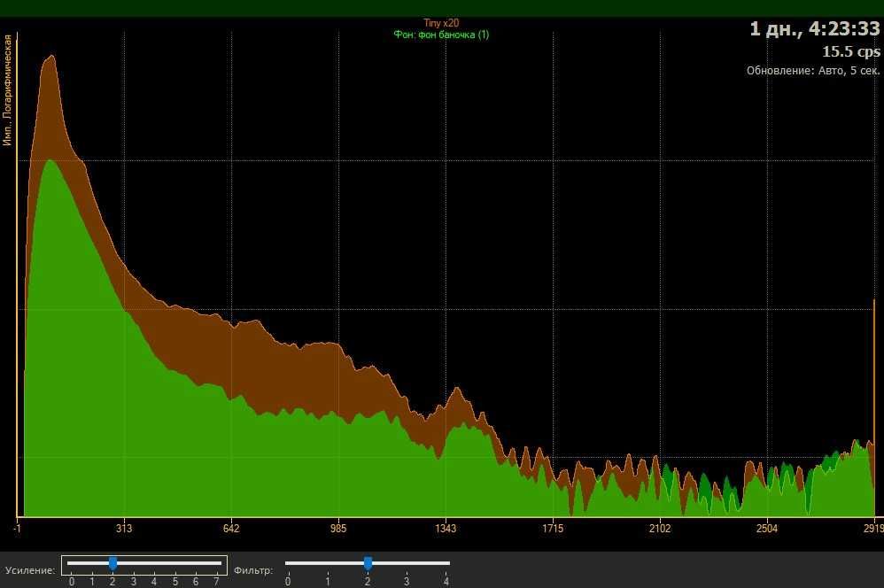Click the x-axis value 1343
The height and width of the screenshot is (588, 884).
tap(446, 529)
